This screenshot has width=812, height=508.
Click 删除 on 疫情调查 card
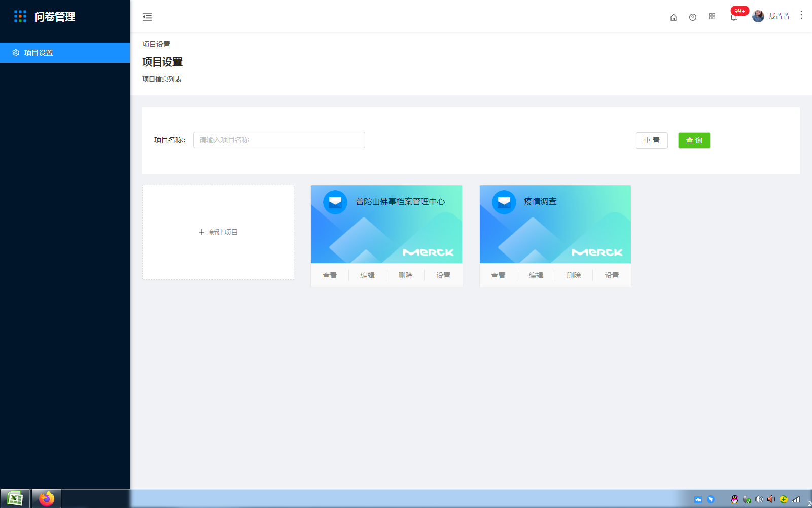(x=574, y=275)
